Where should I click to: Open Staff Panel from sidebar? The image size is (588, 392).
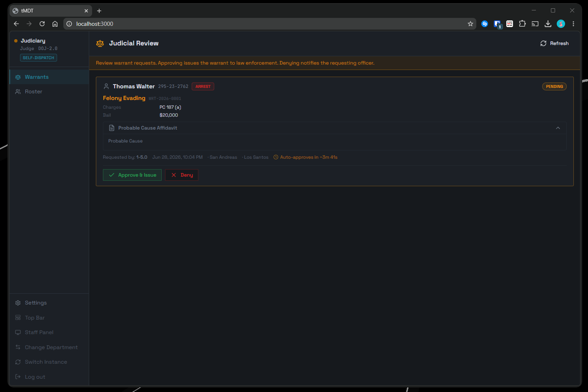(x=49, y=332)
